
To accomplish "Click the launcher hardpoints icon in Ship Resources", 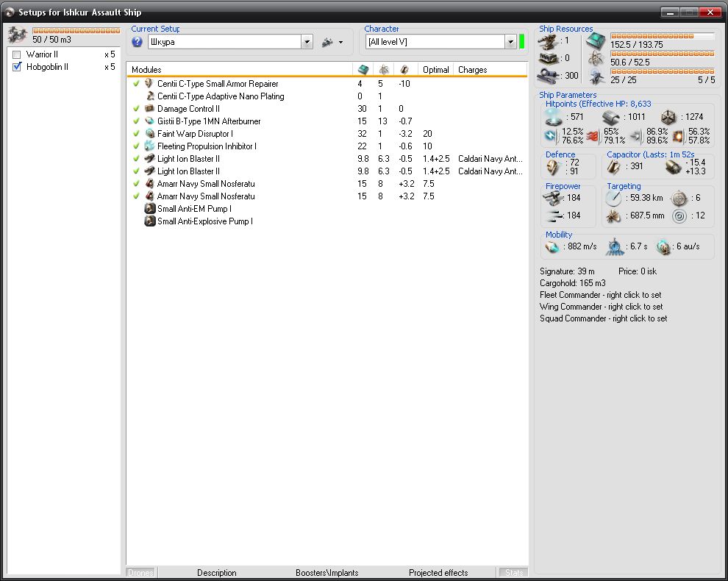I will pos(548,59).
